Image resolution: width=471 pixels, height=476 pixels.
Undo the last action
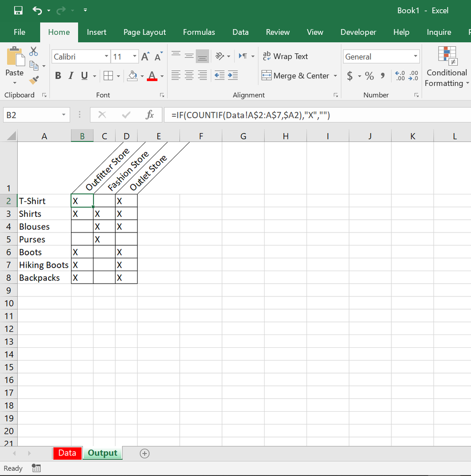pos(37,10)
